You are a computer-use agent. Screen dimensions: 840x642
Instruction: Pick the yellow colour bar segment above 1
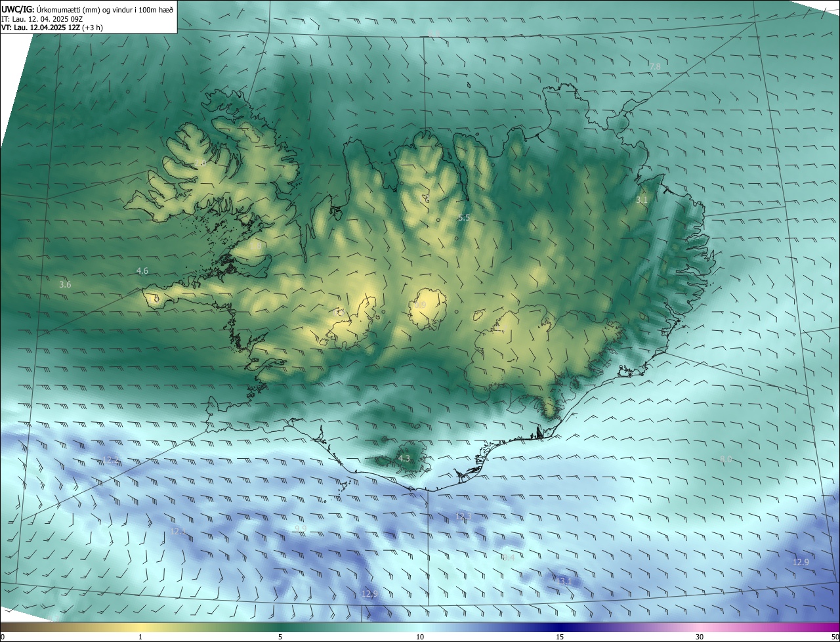coord(140,627)
